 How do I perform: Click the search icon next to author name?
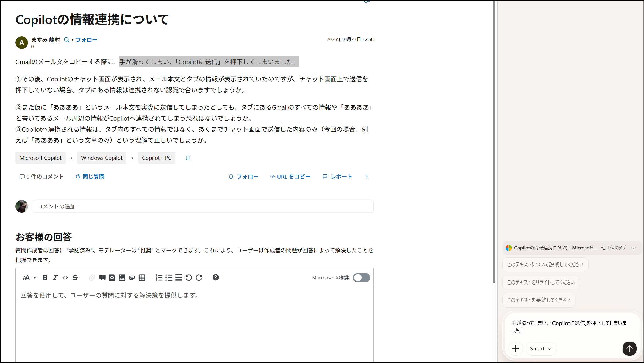point(67,40)
